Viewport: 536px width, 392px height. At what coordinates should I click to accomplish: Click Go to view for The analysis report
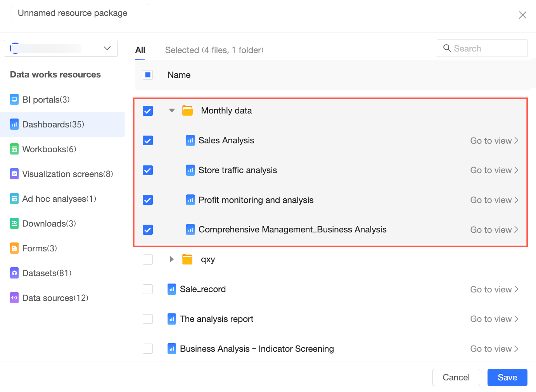tap(495, 319)
